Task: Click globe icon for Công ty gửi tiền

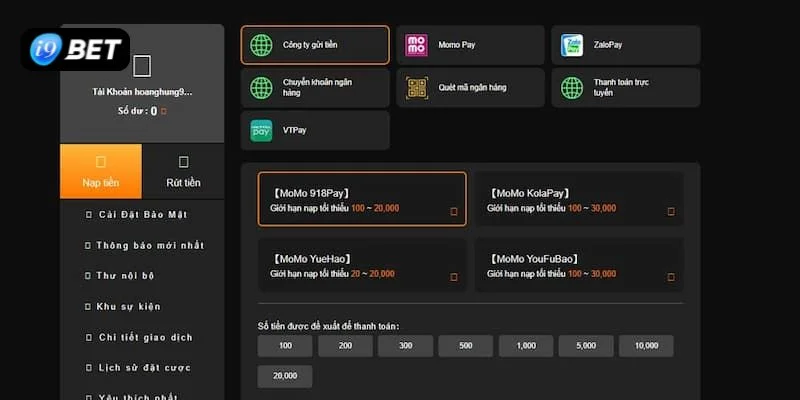Action: [x=261, y=45]
